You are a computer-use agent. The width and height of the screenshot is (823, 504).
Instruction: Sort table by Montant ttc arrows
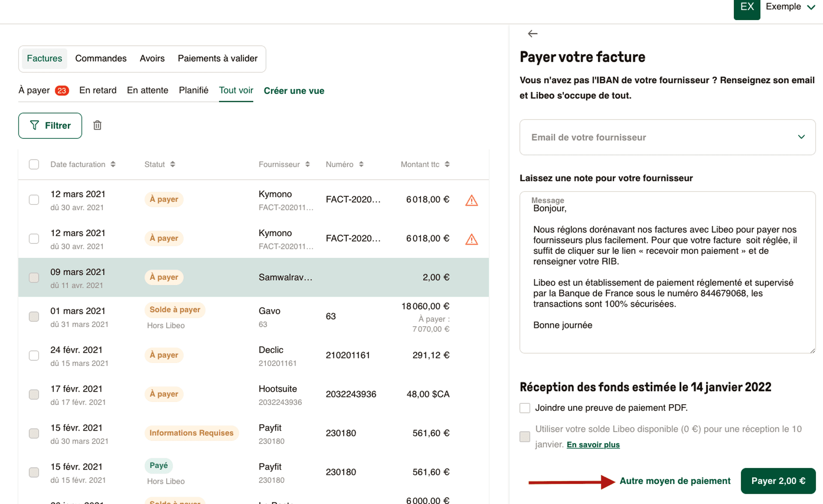pos(447,164)
